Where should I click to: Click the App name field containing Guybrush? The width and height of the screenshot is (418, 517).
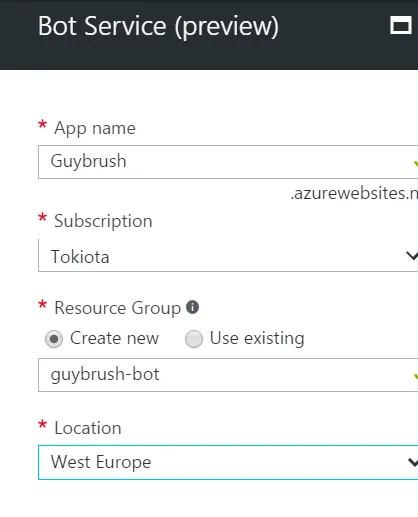228,162
